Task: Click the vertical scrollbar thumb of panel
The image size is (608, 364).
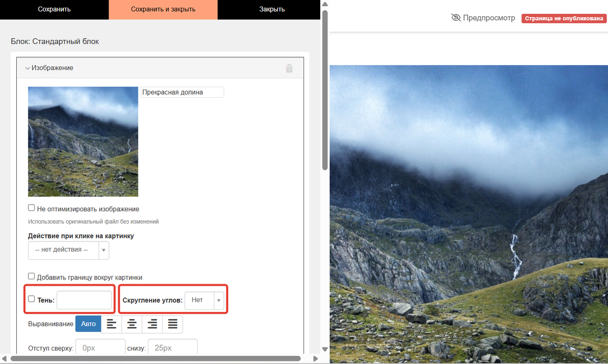Action: click(x=325, y=91)
